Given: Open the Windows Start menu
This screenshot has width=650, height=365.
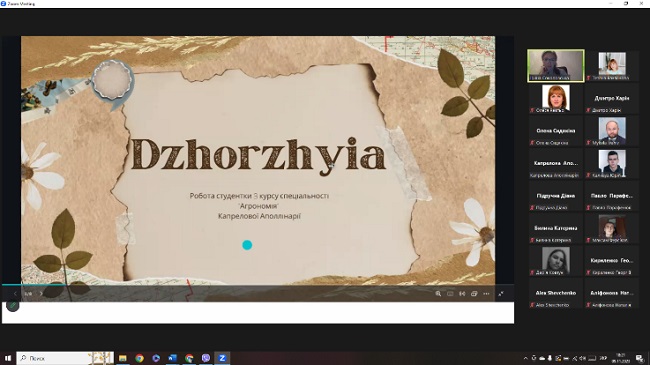Looking at the screenshot, I should click(x=7, y=358).
